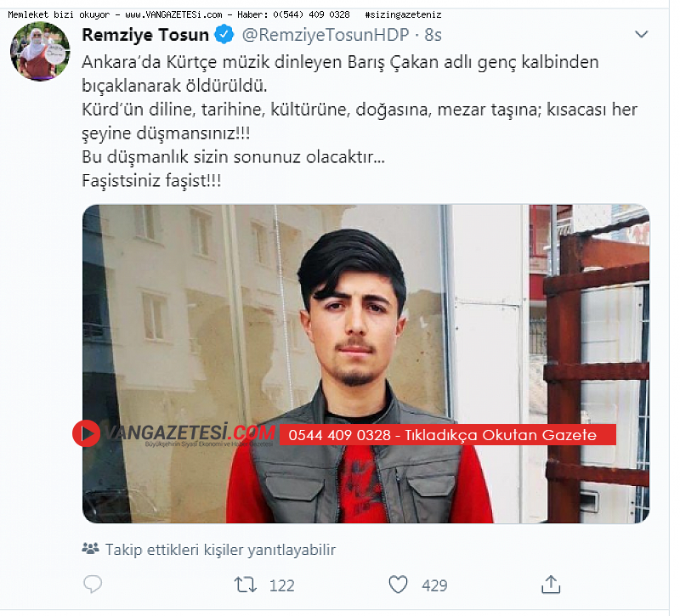
Task: Click the people icon beside reply restriction
Action: [91, 549]
